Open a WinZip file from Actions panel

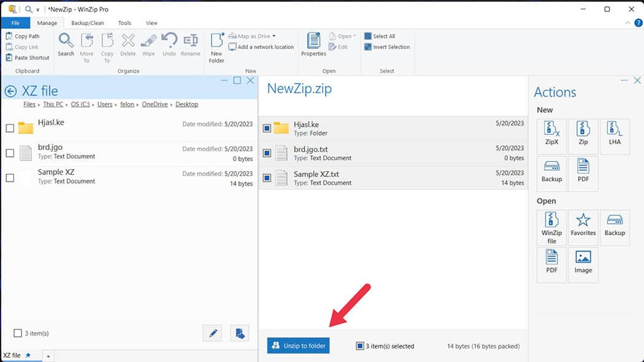click(551, 227)
